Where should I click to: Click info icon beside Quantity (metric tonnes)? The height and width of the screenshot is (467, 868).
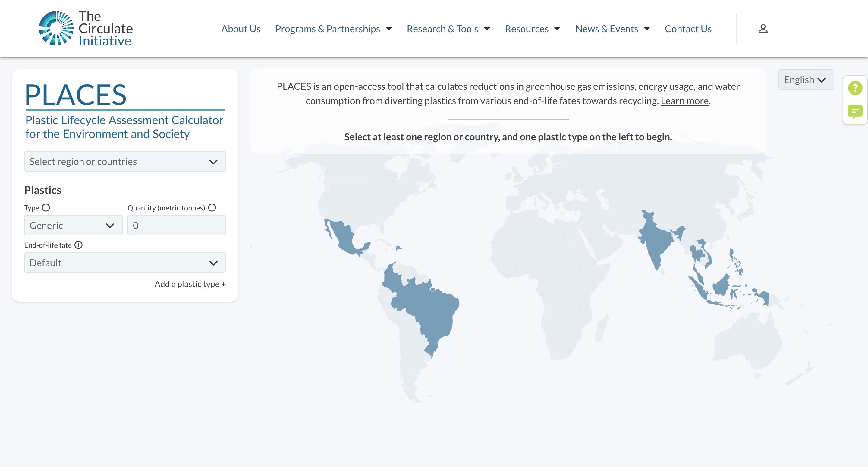point(212,207)
